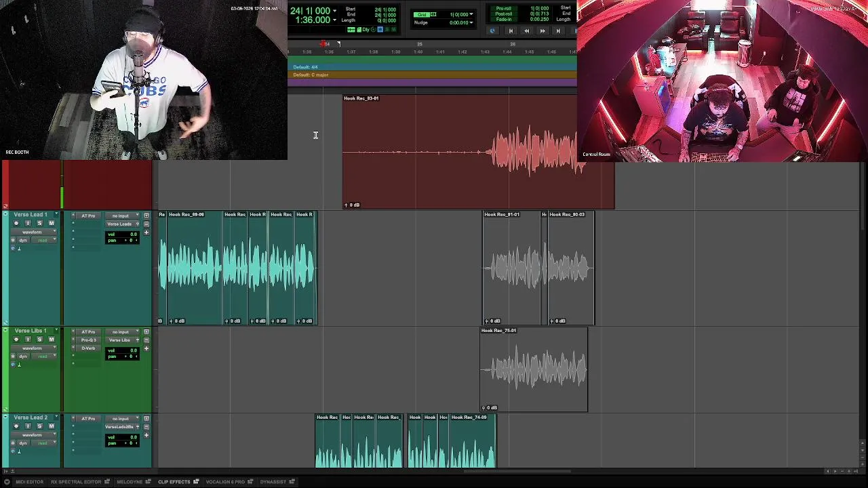Viewport: 868px width, 488px height.
Task: Open D-Verb insert on Verse Libs 1
Action: point(88,348)
